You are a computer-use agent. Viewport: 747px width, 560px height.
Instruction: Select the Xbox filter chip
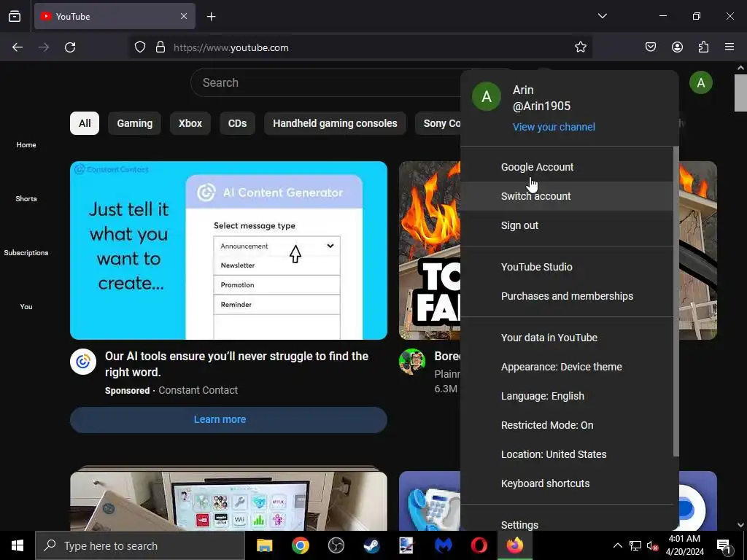[x=190, y=123]
